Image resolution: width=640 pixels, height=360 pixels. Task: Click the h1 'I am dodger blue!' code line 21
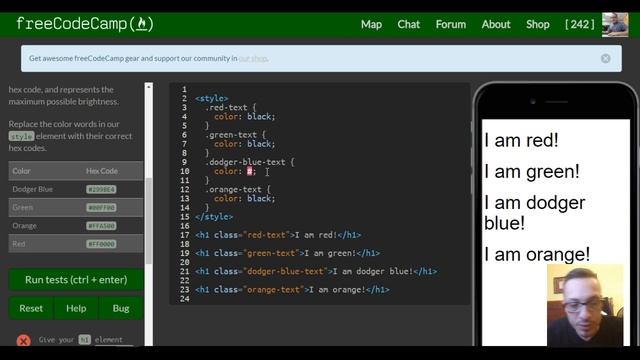click(x=316, y=271)
